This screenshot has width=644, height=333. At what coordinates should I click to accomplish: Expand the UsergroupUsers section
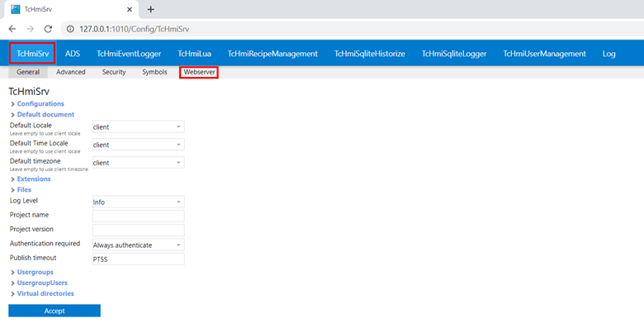42,283
